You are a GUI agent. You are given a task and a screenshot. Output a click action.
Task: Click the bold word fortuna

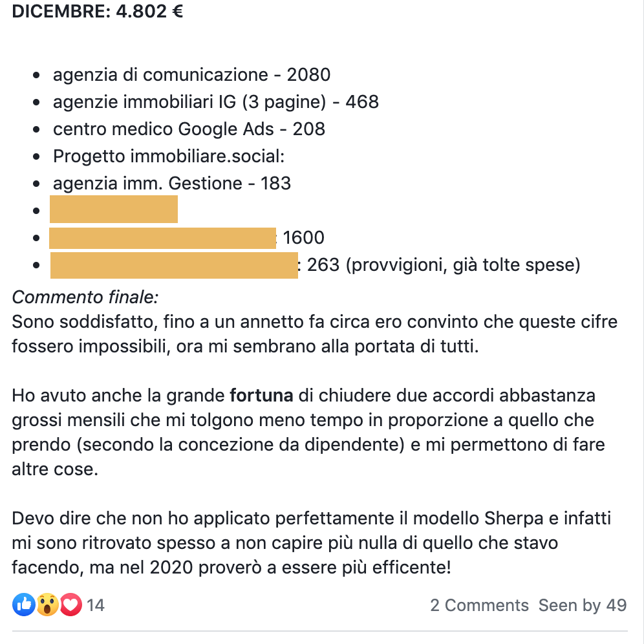click(x=261, y=396)
